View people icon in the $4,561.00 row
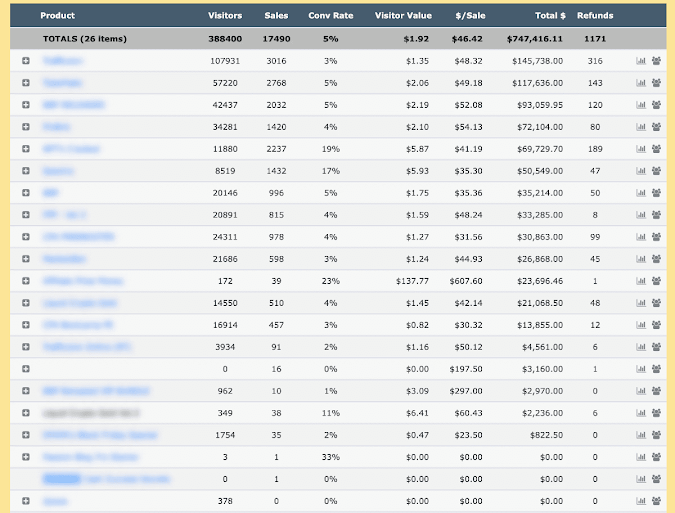This screenshot has width=675, height=513. tap(656, 347)
